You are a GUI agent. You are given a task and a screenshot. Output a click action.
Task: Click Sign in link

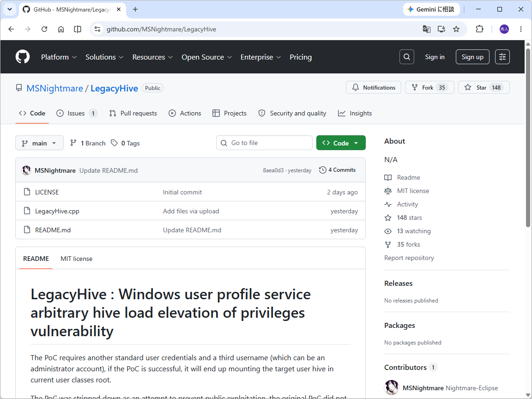click(435, 57)
